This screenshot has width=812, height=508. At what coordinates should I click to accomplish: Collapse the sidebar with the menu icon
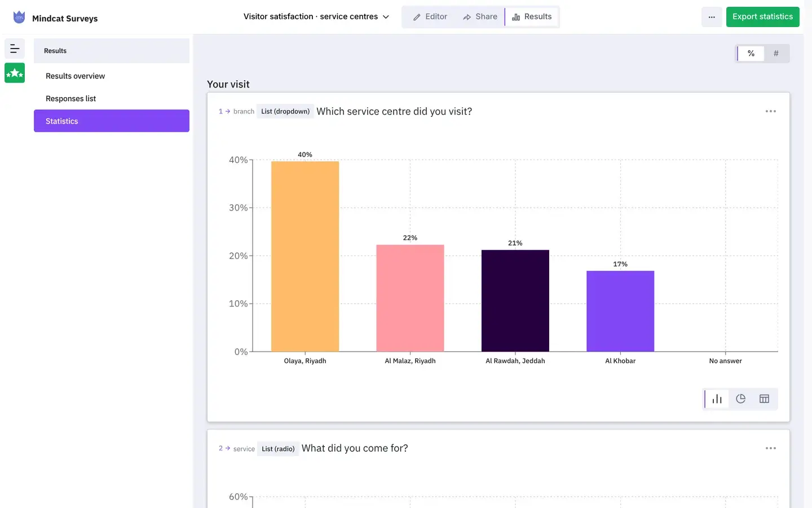coord(15,49)
